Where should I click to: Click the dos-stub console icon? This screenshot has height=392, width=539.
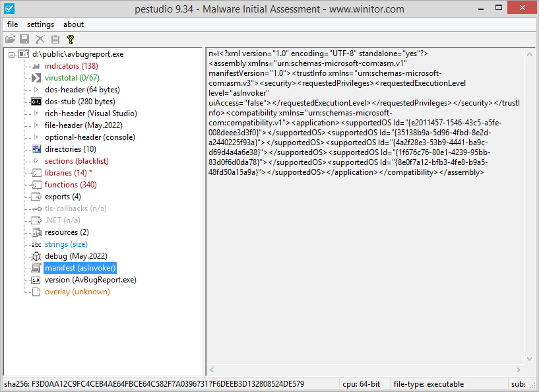click(x=36, y=102)
